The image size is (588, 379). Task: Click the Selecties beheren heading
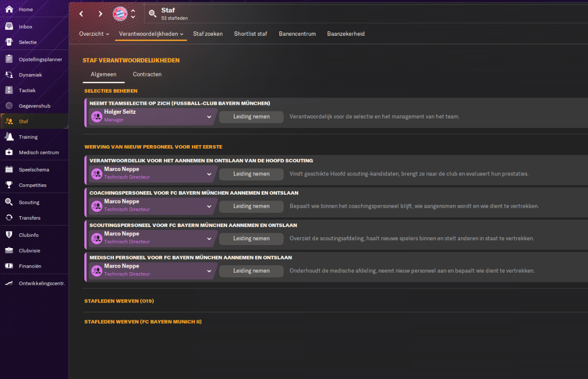click(111, 91)
